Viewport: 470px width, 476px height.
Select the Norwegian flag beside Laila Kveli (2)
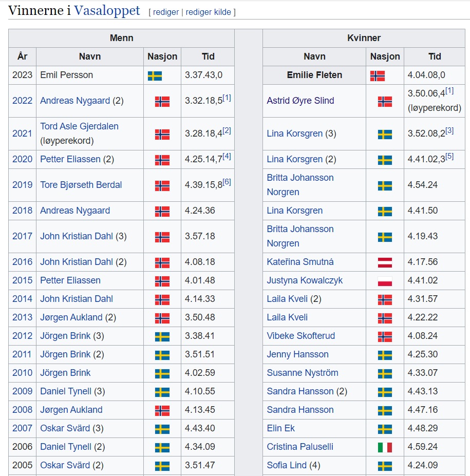point(385,300)
